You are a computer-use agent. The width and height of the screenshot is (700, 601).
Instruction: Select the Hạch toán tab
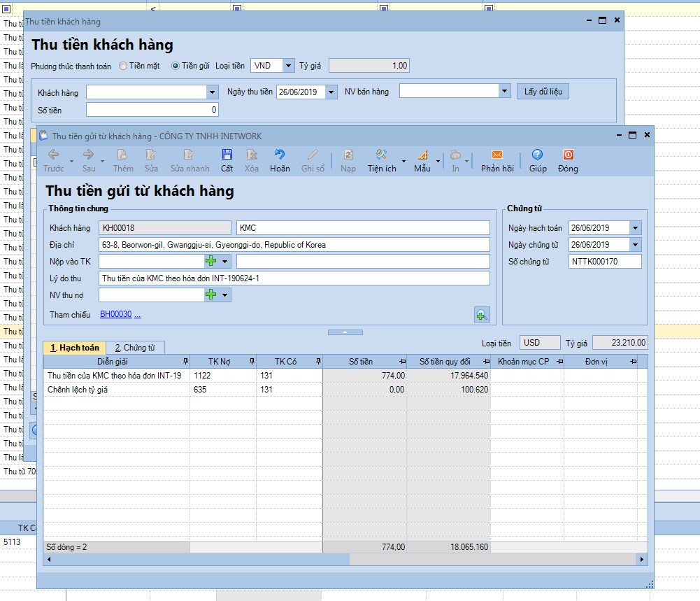tap(74, 348)
